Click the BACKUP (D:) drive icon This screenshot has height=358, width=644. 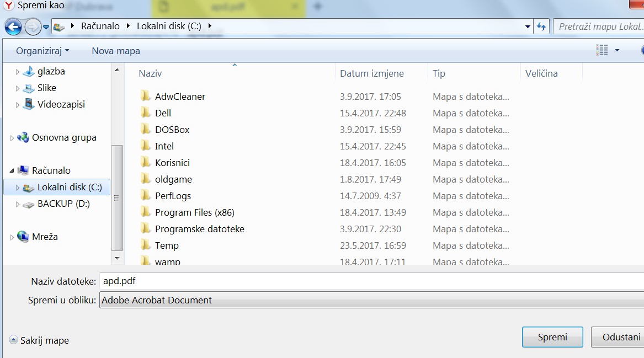(29, 204)
